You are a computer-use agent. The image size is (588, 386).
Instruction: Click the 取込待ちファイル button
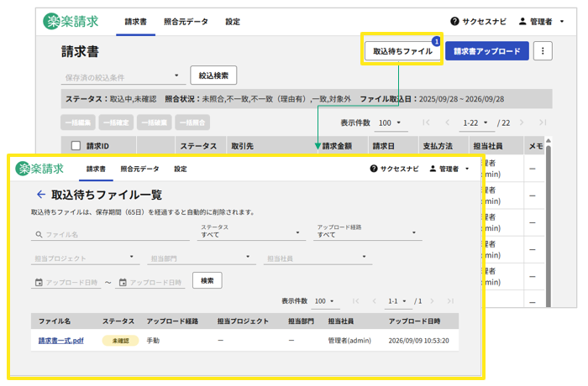point(402,51)
